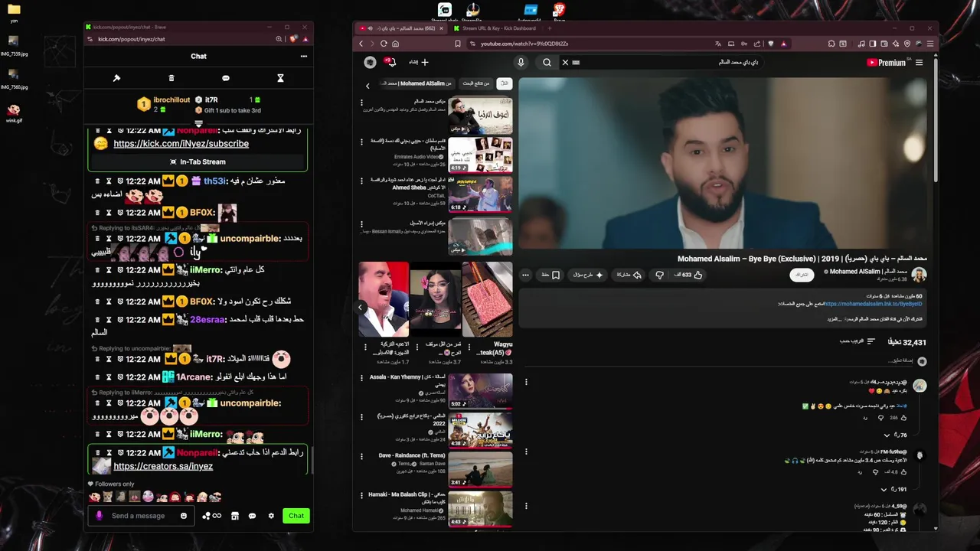Toggle Brave Shields lion in YouTube window

point(771,44)
